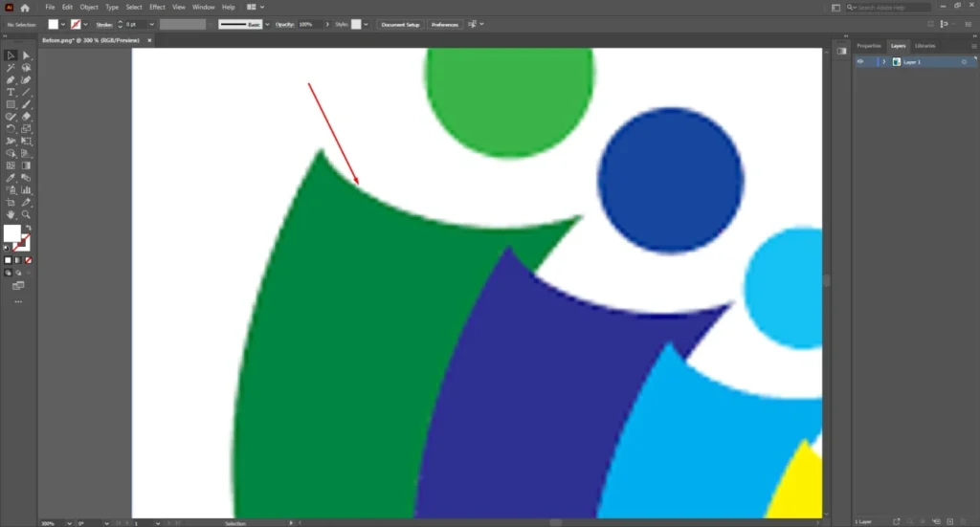Open Edit Toolbar three-dots button
980x527 pixels.
tap(18, 301)
